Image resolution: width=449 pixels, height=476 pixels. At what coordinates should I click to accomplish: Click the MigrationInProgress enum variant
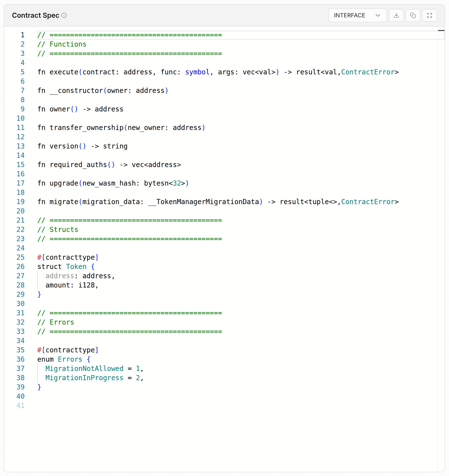pyautogui.click(x=84, y=378)
